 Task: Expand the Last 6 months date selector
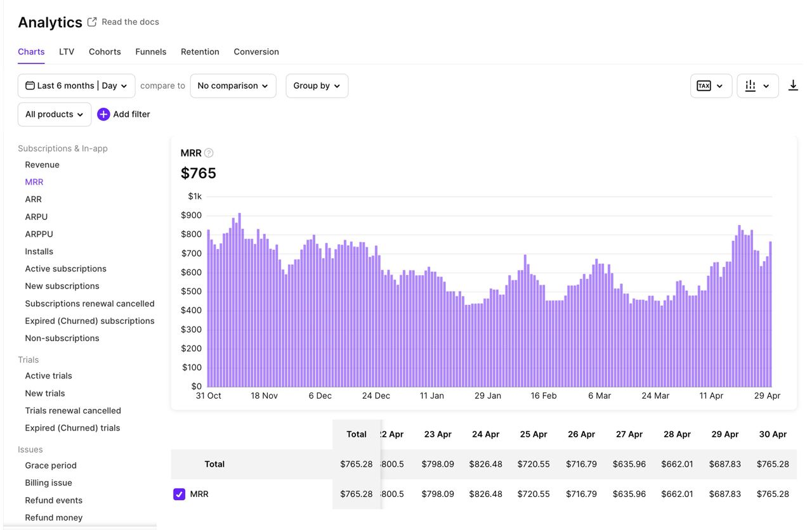pos(76,85)
